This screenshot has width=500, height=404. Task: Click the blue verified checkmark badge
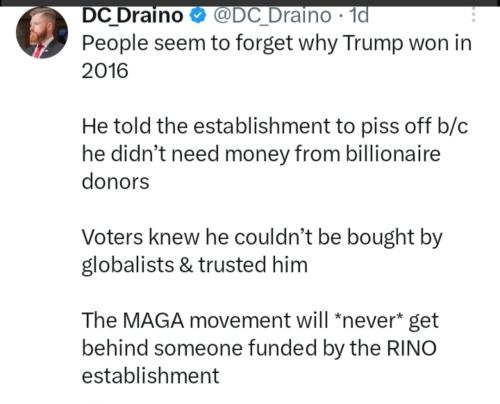198,16
